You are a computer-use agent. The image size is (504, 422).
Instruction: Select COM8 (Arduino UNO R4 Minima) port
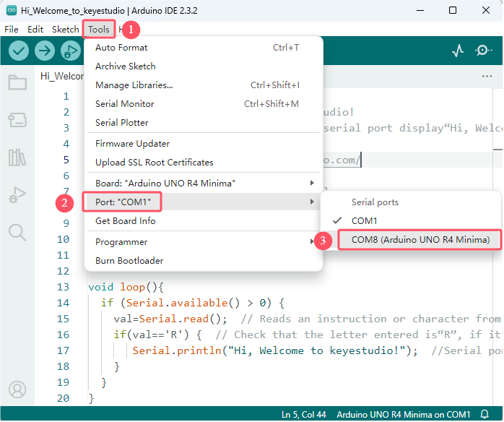(420, 241)
